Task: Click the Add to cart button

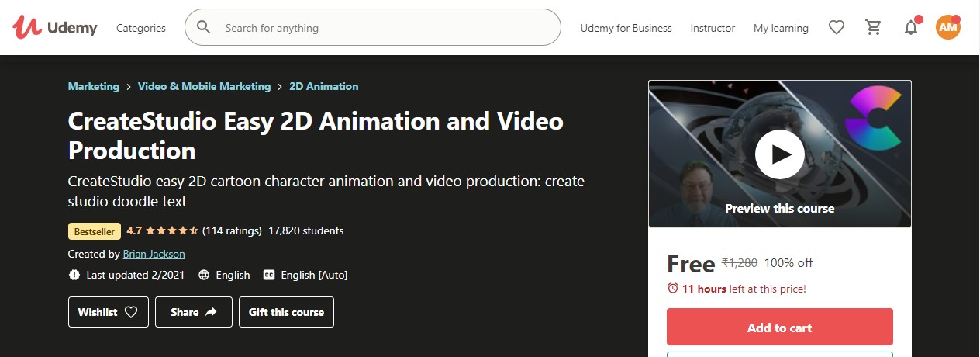Action: 779,327
